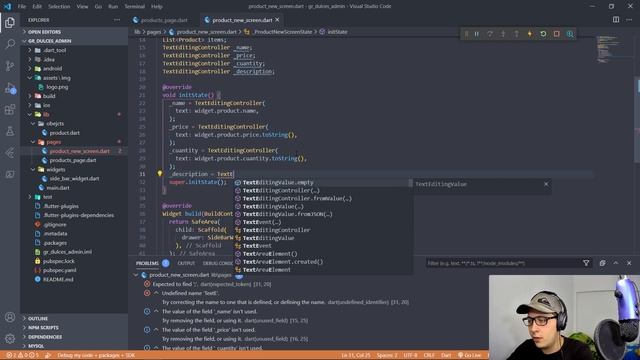640x360 pixels.
Task: Open the Help menu
Action: 157,7
